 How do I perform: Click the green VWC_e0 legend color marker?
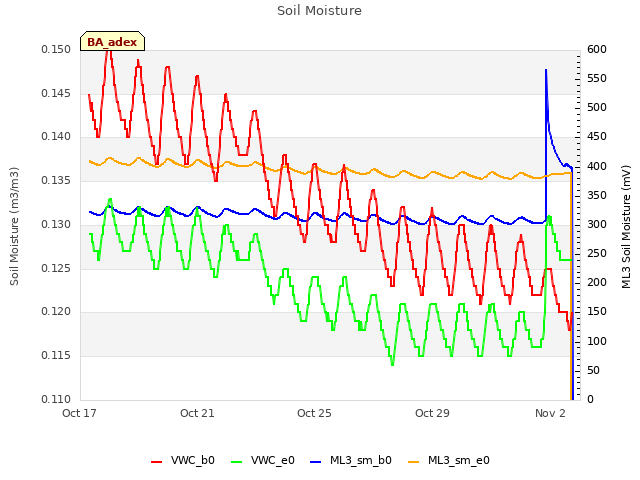236,462
